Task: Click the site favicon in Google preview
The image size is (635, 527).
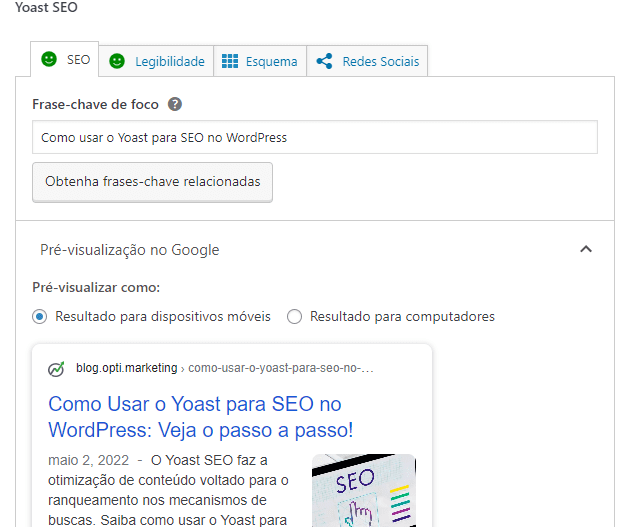Action: click(56, 369)
